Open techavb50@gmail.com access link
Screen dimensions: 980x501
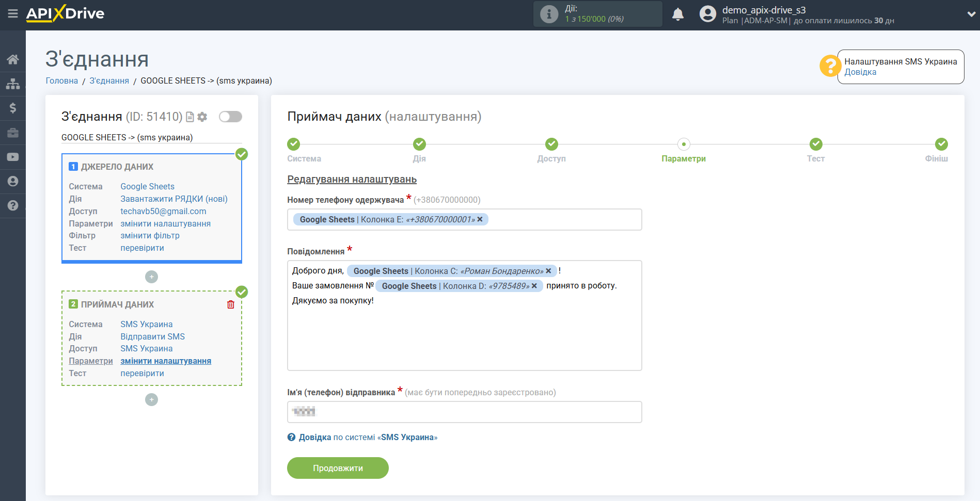coord(163,212)
